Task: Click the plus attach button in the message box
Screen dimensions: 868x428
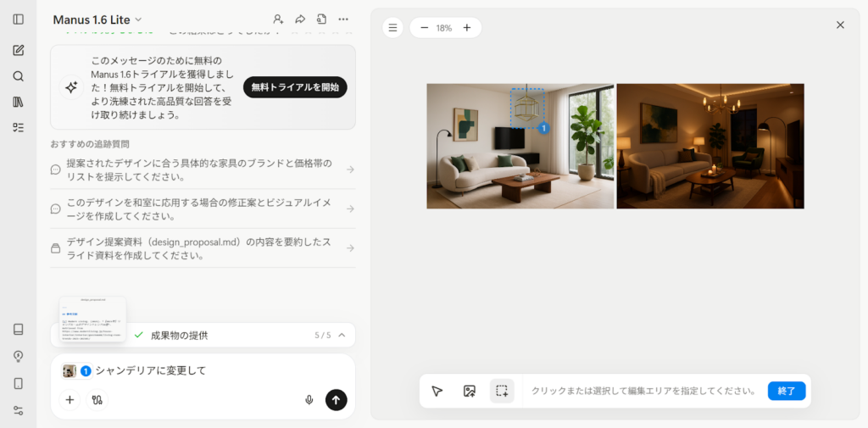Action: (x=70, y=400)
